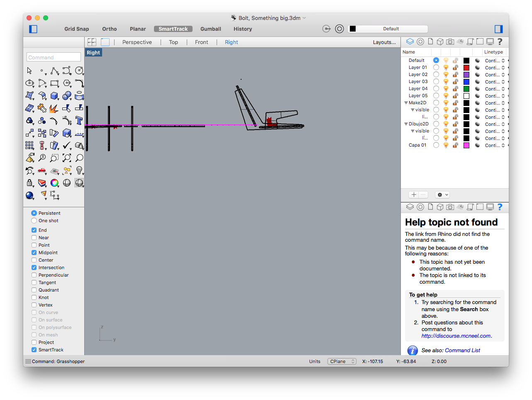Viewport: 532px width, 400px height.
Task: Uncheck the Midpoint object snap
Action: (34, 253)
